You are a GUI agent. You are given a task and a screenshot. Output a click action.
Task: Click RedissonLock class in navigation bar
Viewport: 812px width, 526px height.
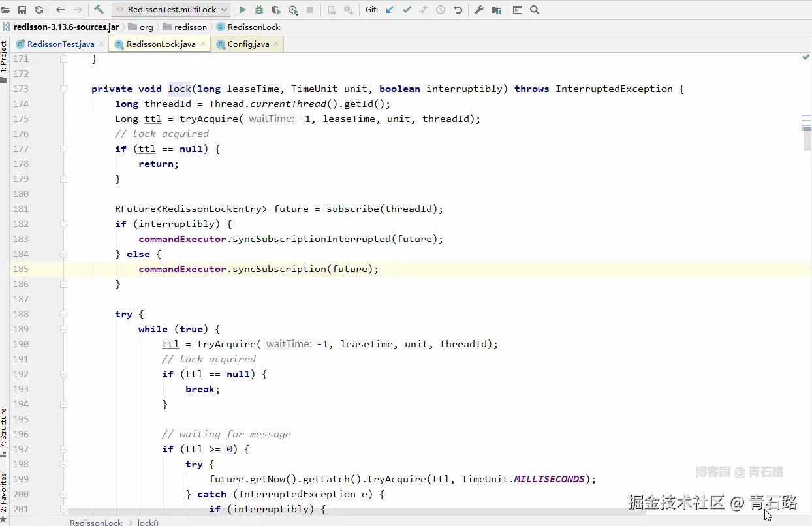(249, 27)
